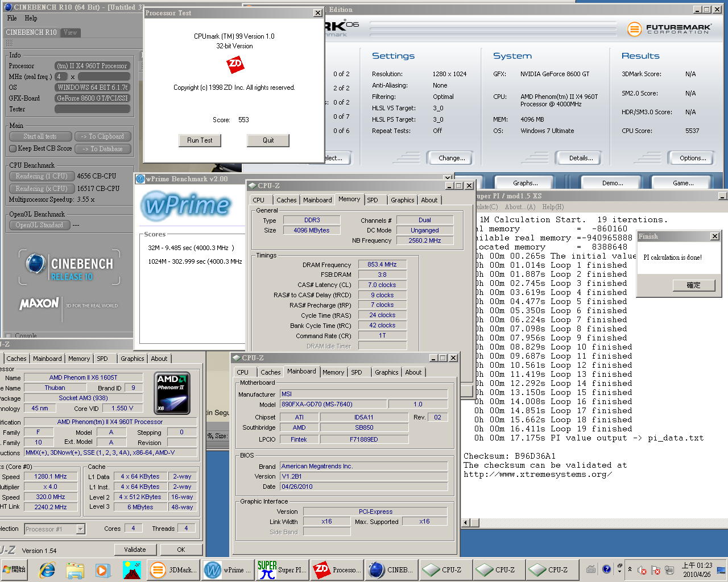
Task: Click the To Clipboard button in CINEBENCH
Action: click(x=102, y=136)
